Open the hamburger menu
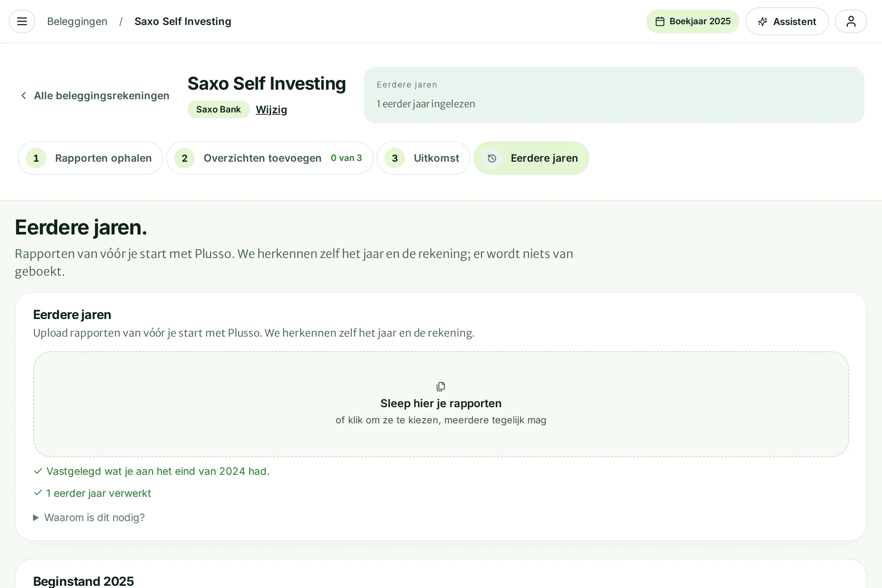 click(22, 21)
